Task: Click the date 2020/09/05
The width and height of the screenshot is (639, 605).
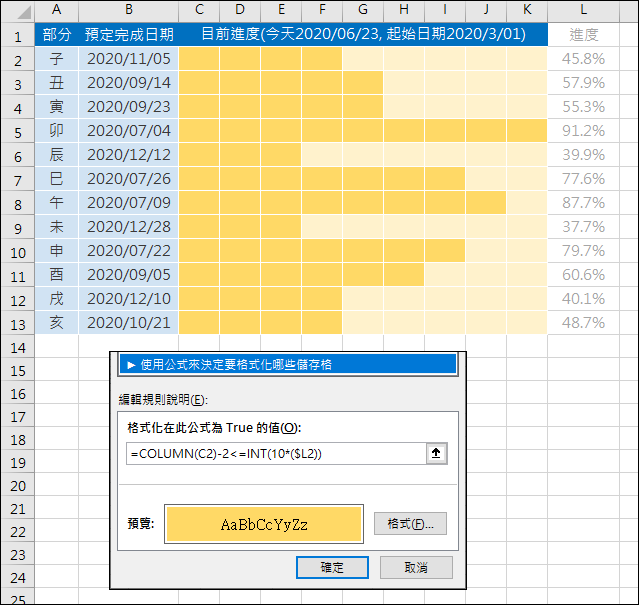Action: click(129, 275)
